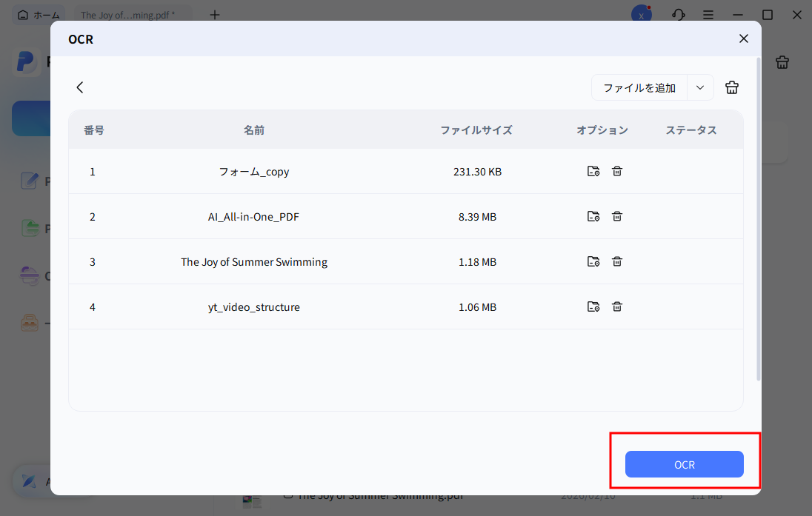The width and height of the screenshot is (812, 516).
Task: Click output folder icon for フォーム_copy
Action: coord(593,172)
